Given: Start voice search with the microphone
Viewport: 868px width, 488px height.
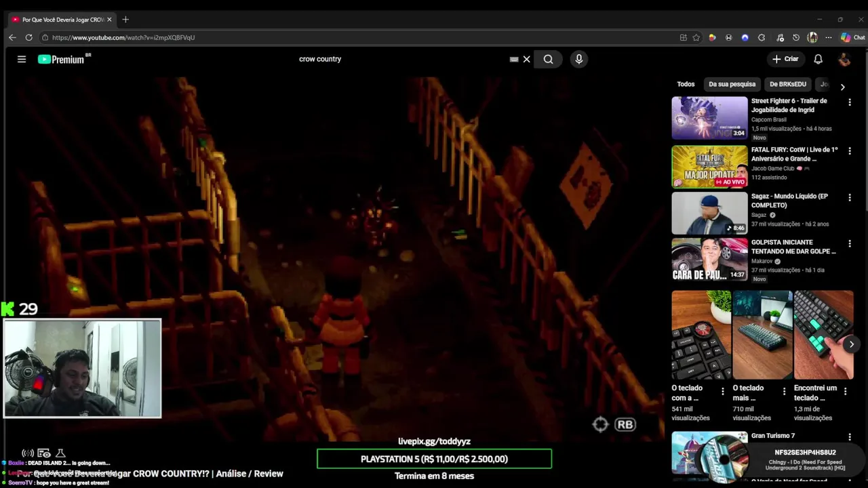Looking at the screenshot, I should pyautogui.click(x=578, y=59).
